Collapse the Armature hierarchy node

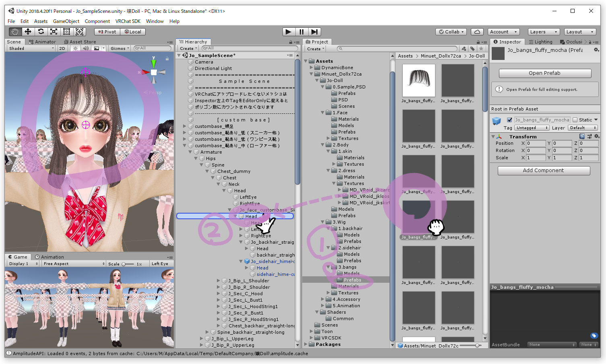coord(190,152)
